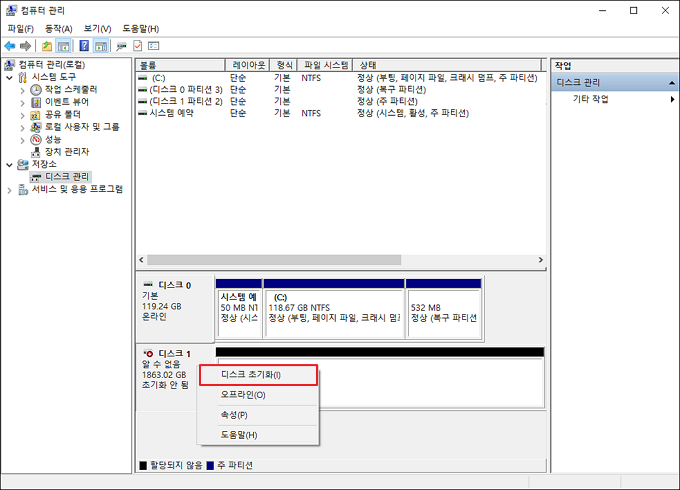This screenshot has width=680, height=490.
Task: Click the red checkmark toolbar icon
Action: (137, 46)
